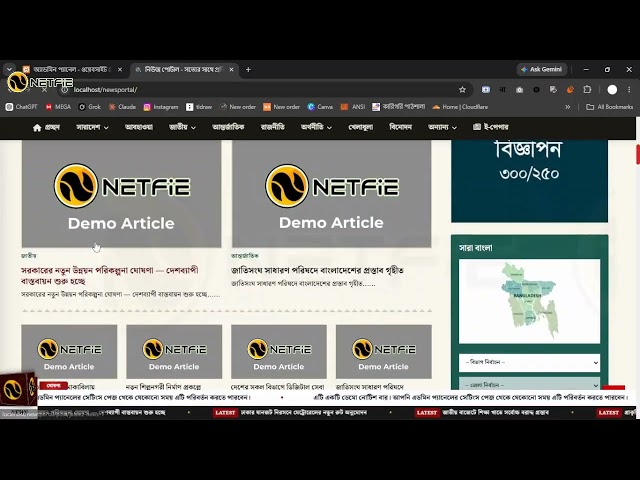This screenshot has width=640, height=480.
Task: Open the tldraw bookmark
Action: (x=199, y=107)
